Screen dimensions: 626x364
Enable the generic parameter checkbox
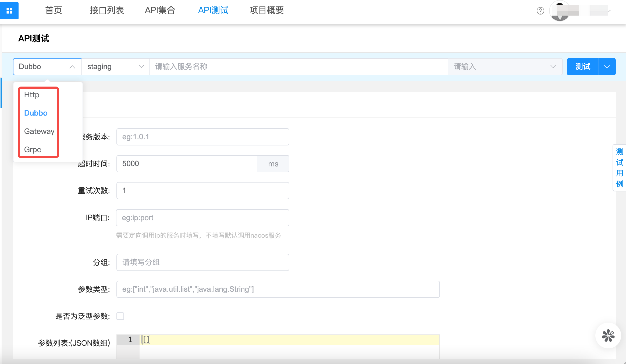click(x=120, y=316)
